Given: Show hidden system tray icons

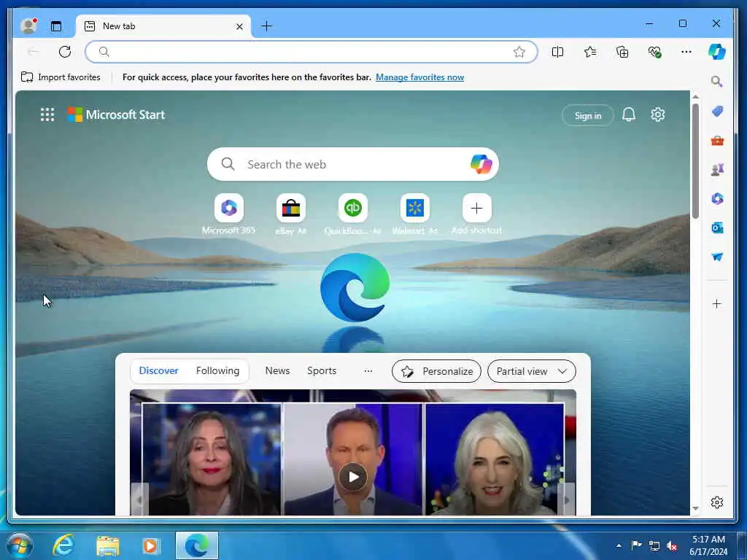Looking at the screenshot, I should click(x=619, y=545).
